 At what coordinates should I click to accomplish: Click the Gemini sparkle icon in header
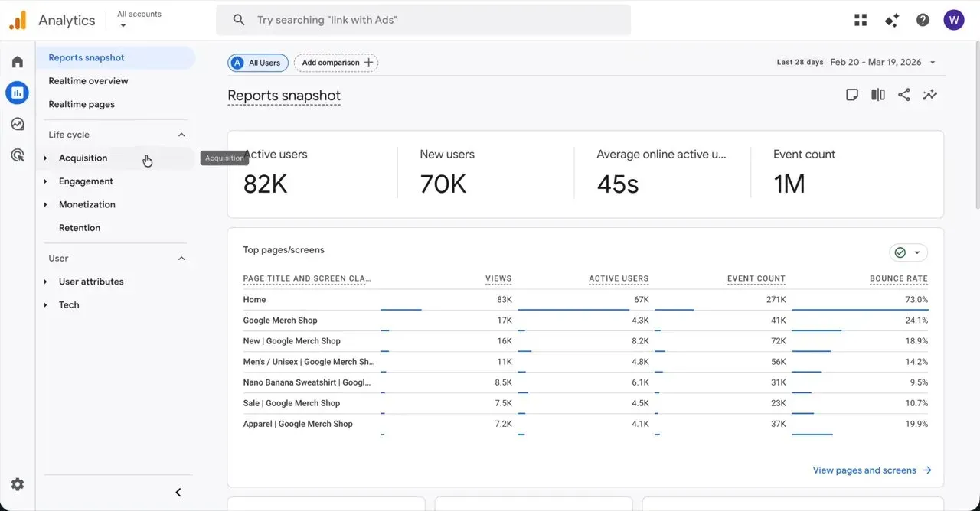click(x=892, y=20)
